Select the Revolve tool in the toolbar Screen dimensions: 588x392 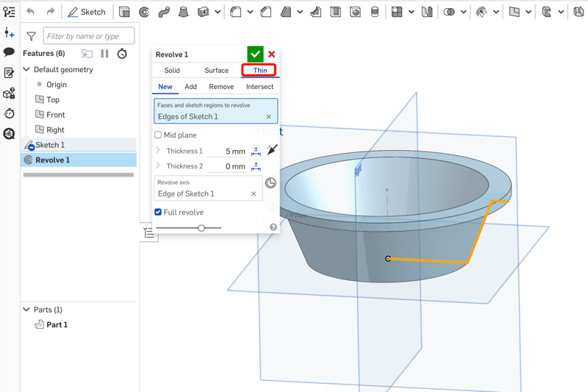[x=144, y=12]
